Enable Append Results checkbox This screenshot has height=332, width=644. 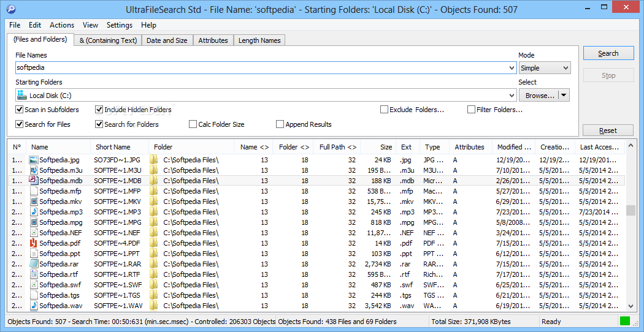click(280, 124)
